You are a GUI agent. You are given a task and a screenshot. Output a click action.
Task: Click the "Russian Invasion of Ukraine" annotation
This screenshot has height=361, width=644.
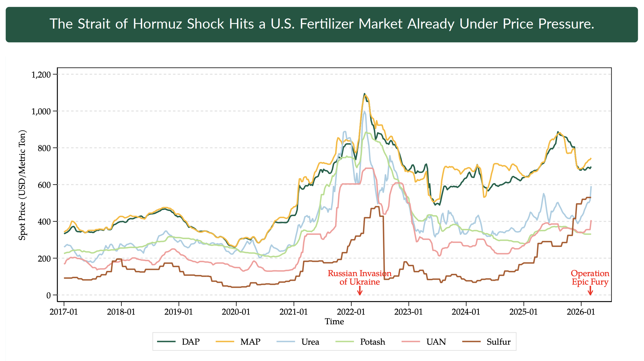[x=360, y=278]
